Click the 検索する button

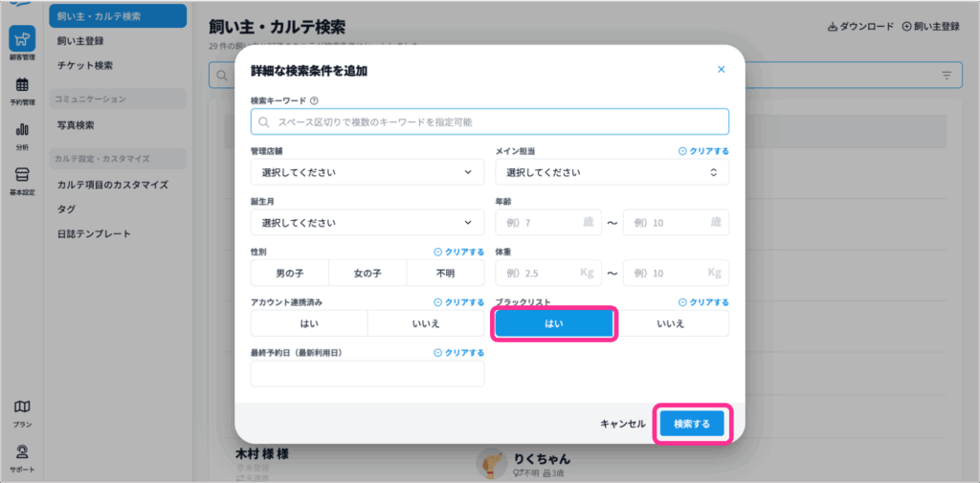click(x=692, y=424)
